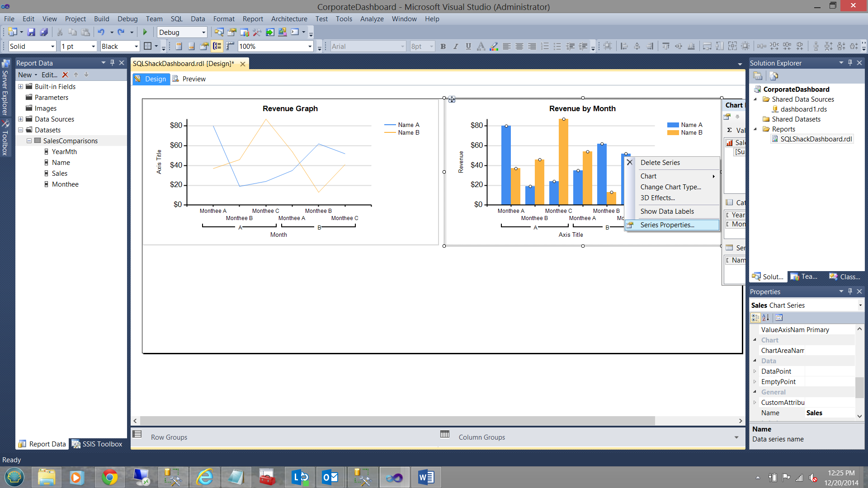
Task: Select the Monthee dataset field
Action: pyautogui.click(x=65, y=184)
